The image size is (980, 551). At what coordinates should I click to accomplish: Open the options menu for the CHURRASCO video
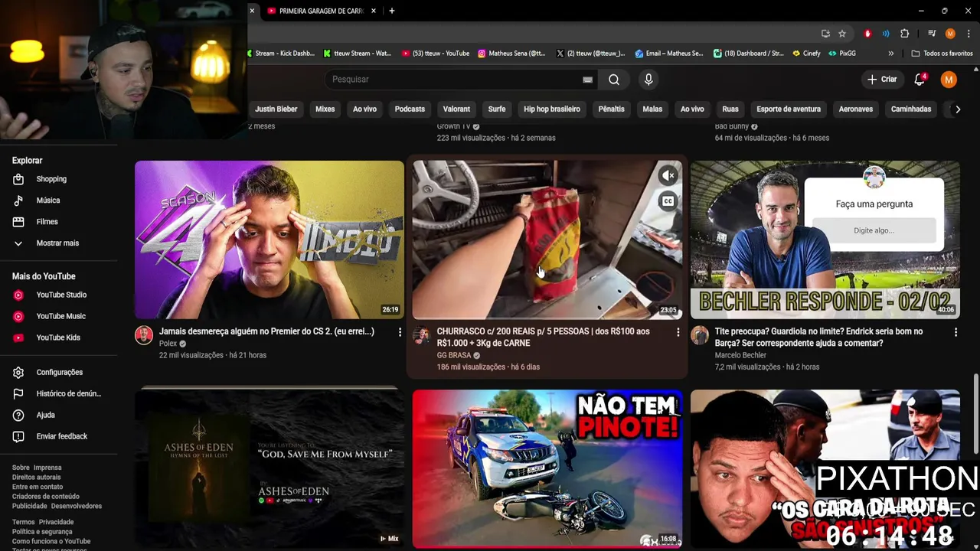point(678,332)
